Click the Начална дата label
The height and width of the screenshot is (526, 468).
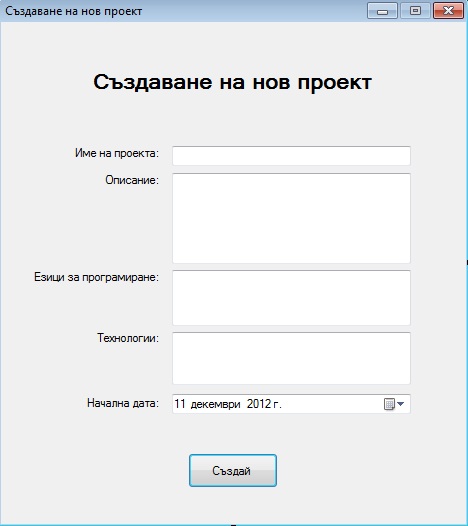[x=123, y=403]
